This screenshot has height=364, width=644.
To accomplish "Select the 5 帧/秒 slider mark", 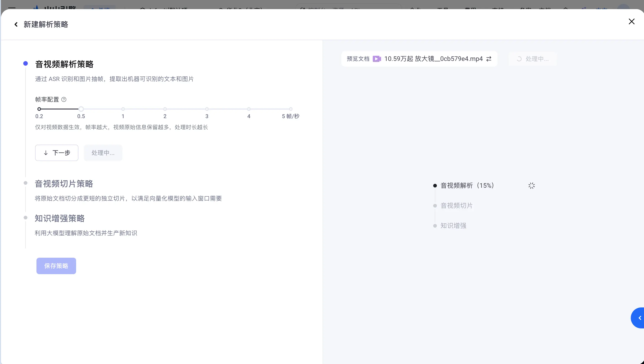I will pyautogui.click(x=291, y=109).
